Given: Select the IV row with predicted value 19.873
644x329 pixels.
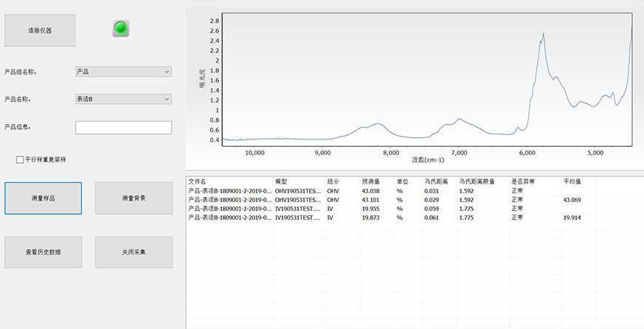Looking at the screenshot, I should (x=372, y=218).
